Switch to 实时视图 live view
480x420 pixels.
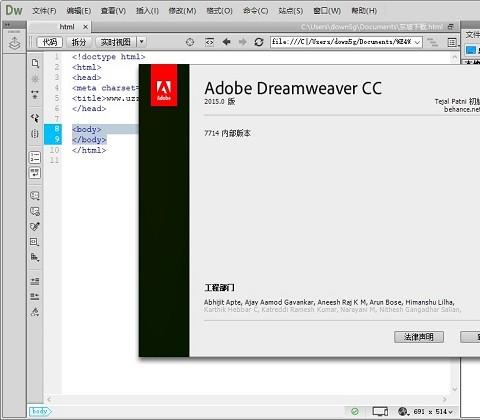(x=116, y=42)
